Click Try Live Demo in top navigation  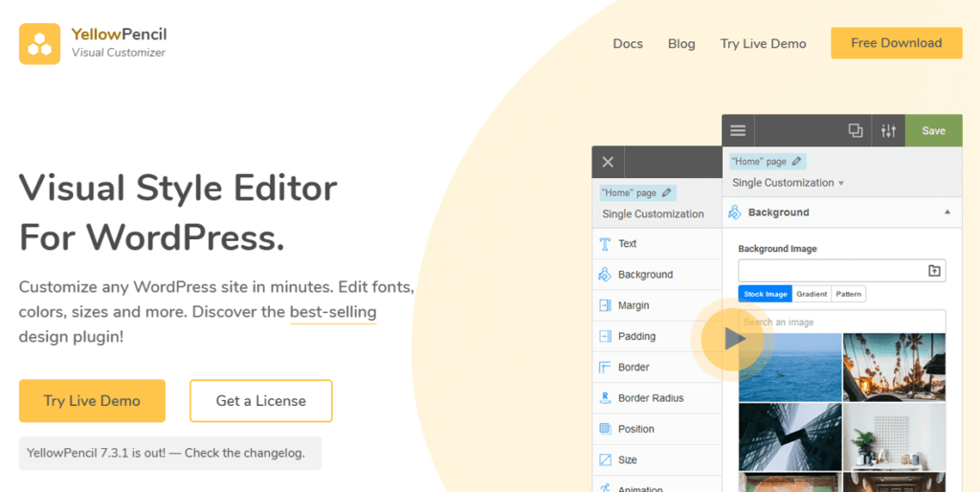click(763, 44)
